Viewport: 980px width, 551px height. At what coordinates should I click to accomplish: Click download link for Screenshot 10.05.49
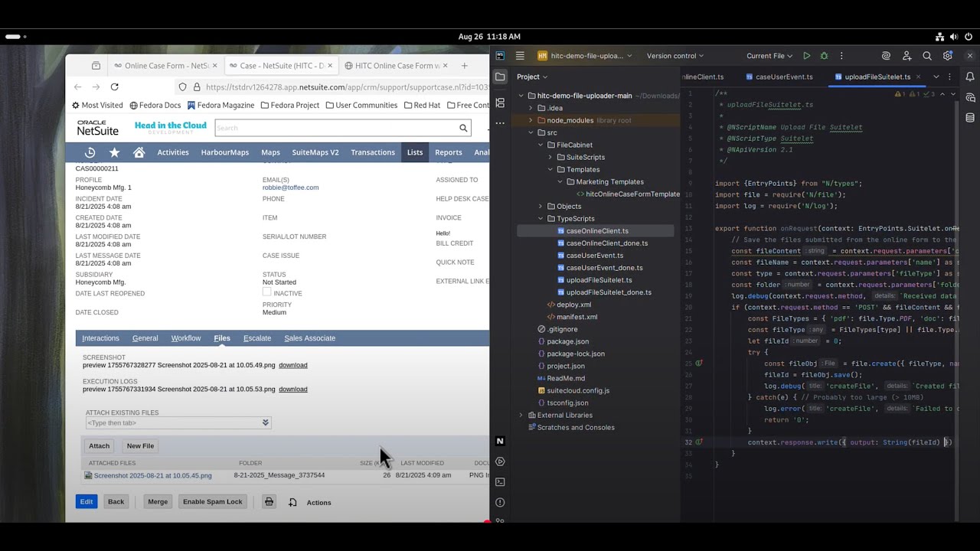click(x=292, y=366)
